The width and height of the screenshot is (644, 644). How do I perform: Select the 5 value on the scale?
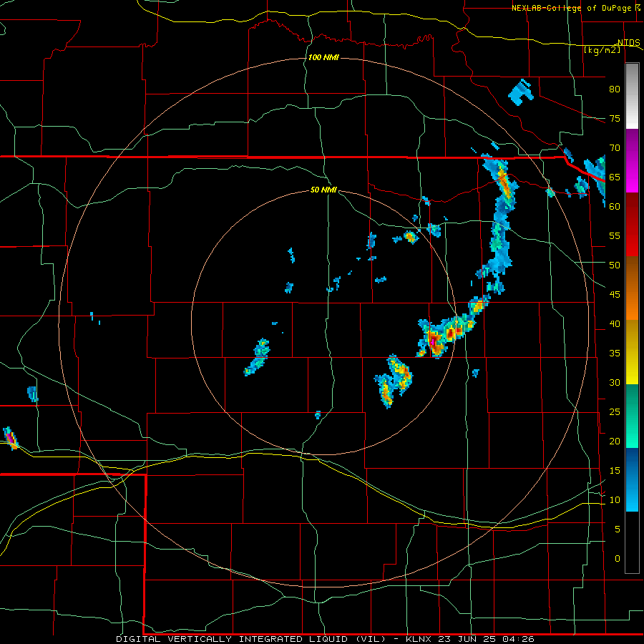pos(618,530)
